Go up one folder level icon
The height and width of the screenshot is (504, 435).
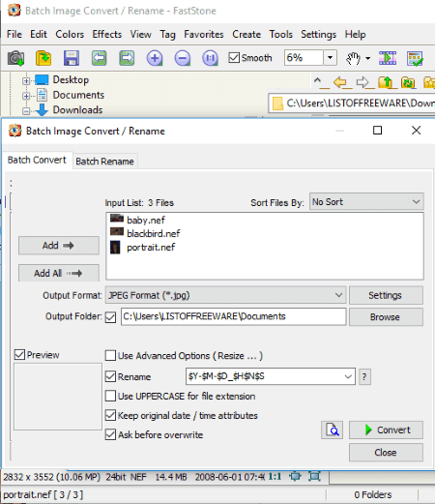click(386, 82)
